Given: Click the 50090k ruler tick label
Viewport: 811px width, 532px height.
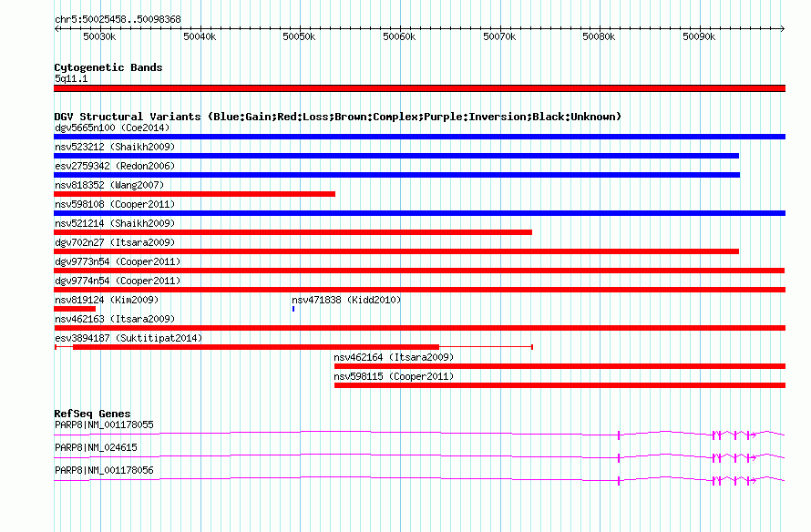Looking at the screenshot, I should coord(699,37).
